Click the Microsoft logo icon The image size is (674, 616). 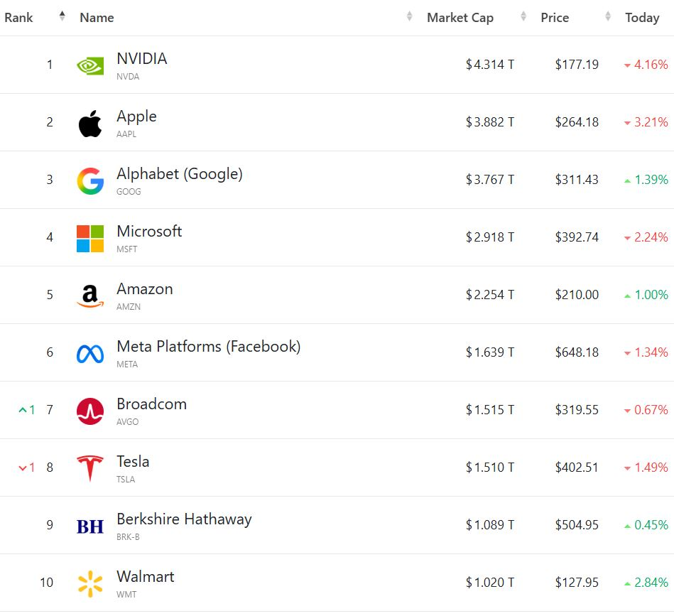[90, 238]
